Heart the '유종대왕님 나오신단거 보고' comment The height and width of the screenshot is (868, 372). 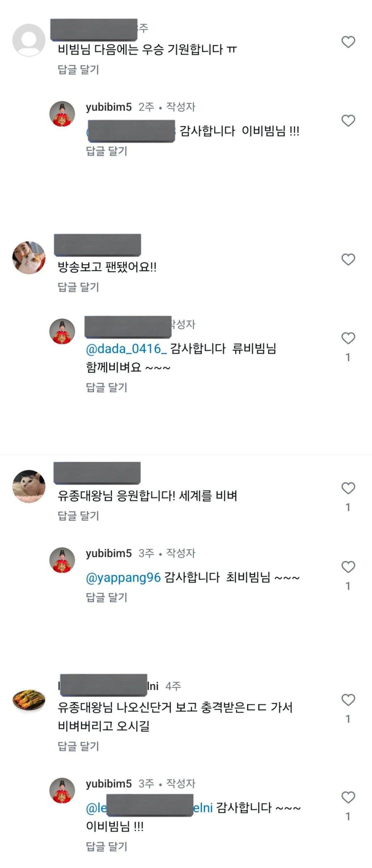(x=348, y=700)
